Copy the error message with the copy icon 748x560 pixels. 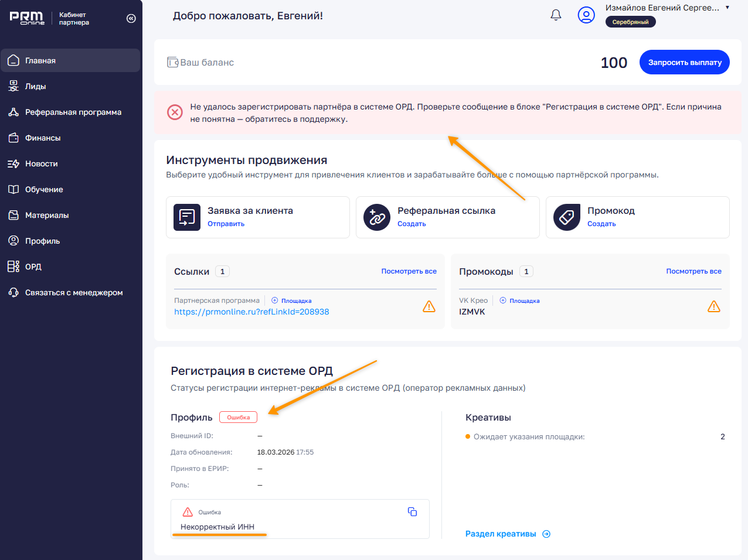coord(412,512)
